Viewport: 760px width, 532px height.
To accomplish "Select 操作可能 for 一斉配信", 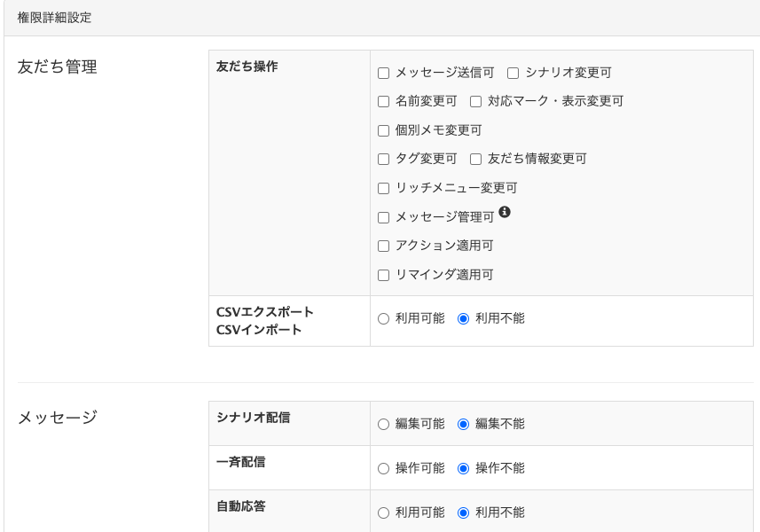I will click(x=384, y=467).
